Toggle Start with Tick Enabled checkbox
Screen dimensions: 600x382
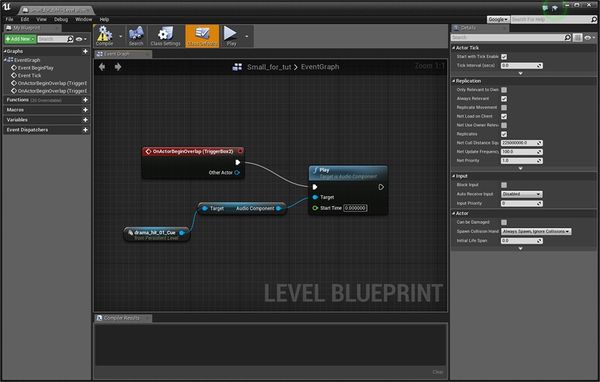[x=504, y=57]
